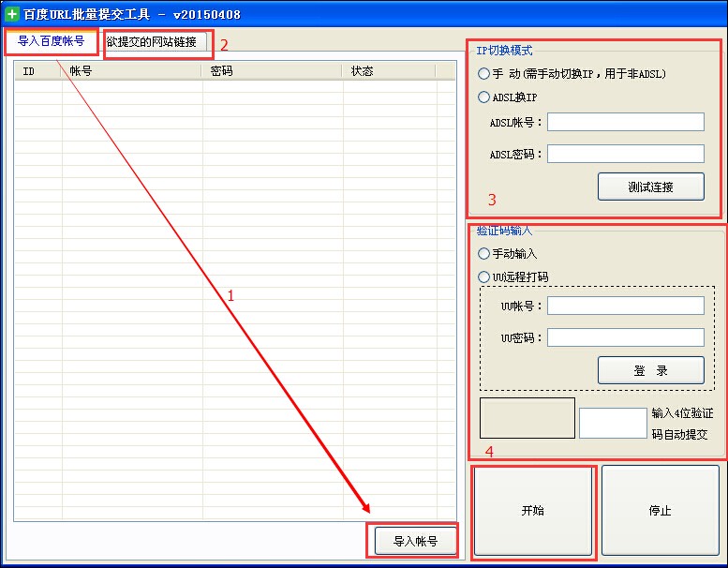Select the ADSL换IP radio option
This screenshot has height=568, width=728.
click(483, 97)
